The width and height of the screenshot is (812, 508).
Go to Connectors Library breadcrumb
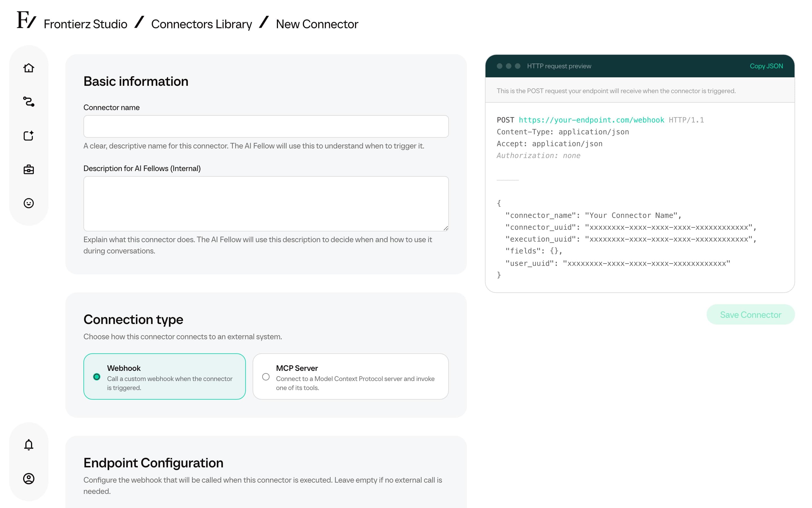coord(201,24)
